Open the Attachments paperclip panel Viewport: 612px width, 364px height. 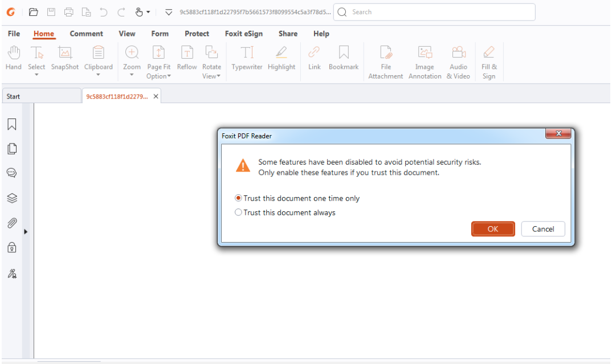pos(11,223)
